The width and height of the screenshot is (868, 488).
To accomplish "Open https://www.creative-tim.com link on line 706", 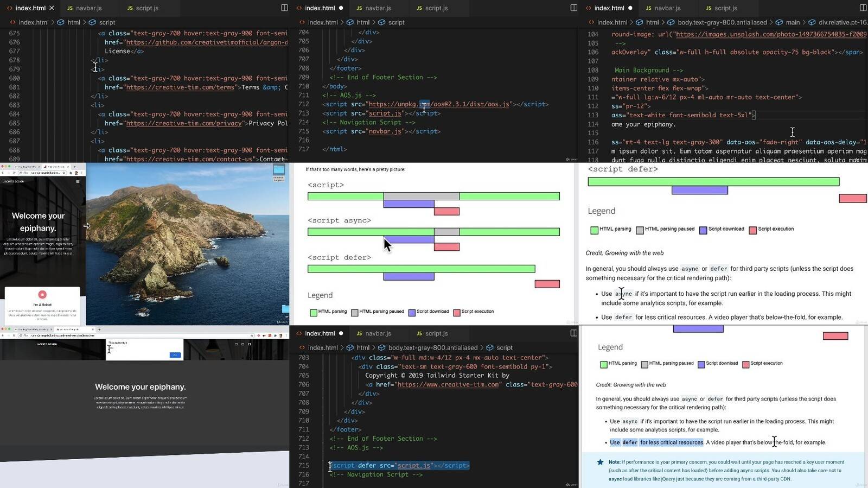I will (448, 384).
